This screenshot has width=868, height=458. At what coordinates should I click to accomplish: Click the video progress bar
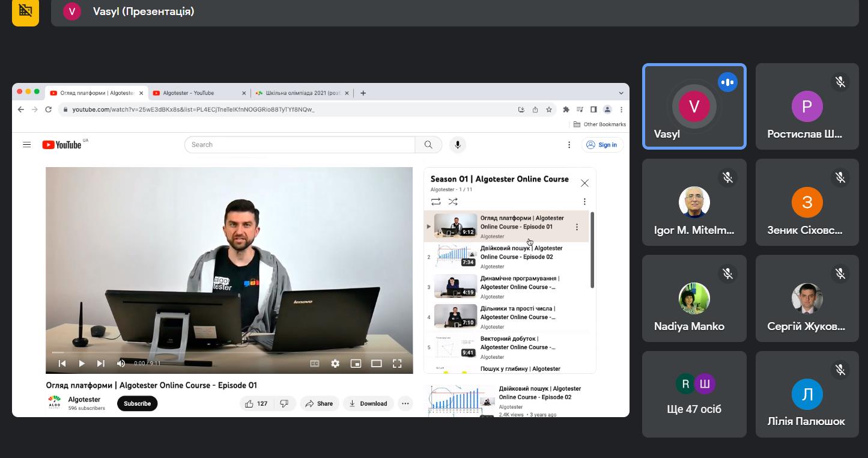pyautogui.click(x=229, y=353)
